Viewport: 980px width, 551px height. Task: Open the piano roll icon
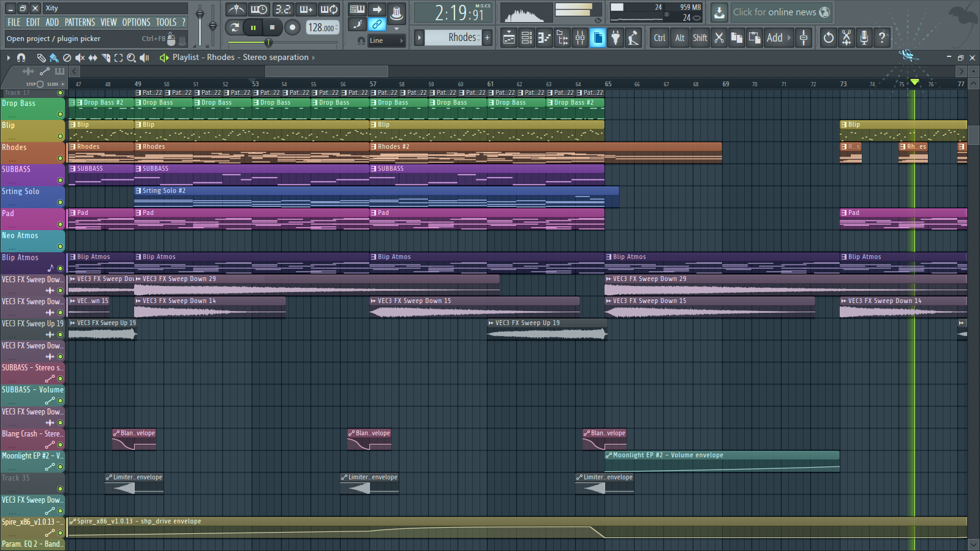click(545, 38)
